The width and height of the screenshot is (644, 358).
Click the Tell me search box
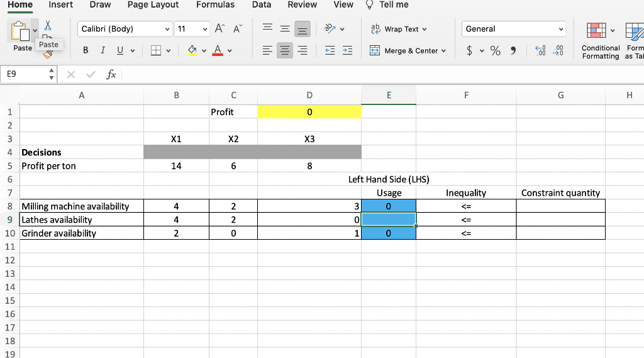[387, 5]
